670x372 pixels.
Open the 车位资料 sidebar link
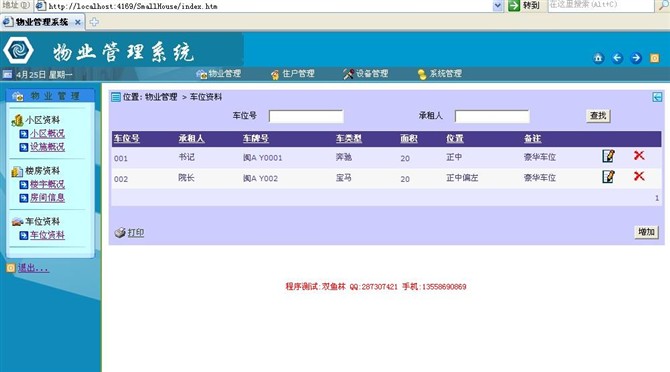click(47, 235)
